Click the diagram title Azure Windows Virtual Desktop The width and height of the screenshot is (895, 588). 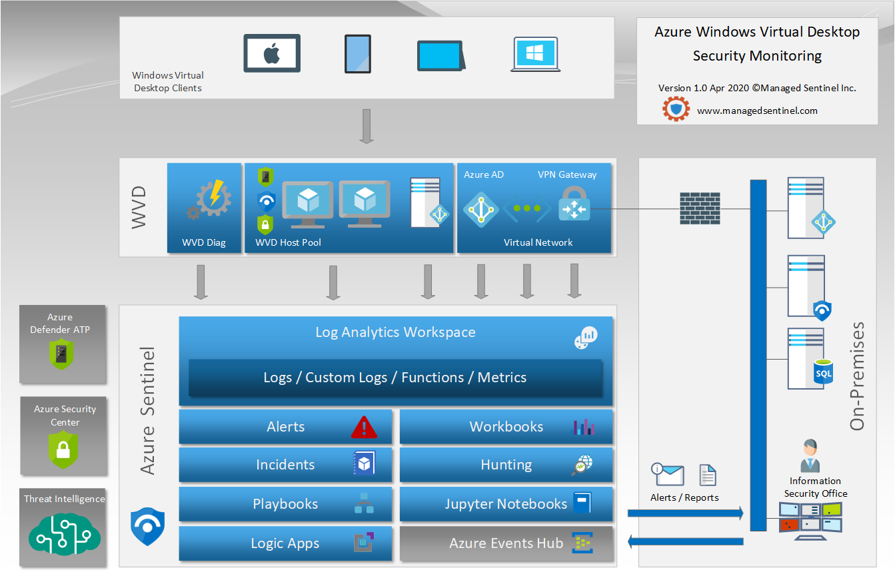pyautogui.click(x=757, y=32)
